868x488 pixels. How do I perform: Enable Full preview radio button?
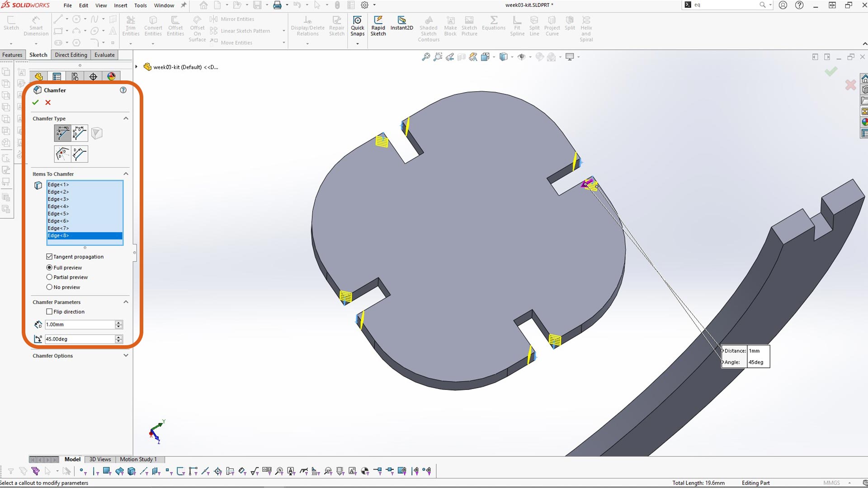click(x=50, y=267)
